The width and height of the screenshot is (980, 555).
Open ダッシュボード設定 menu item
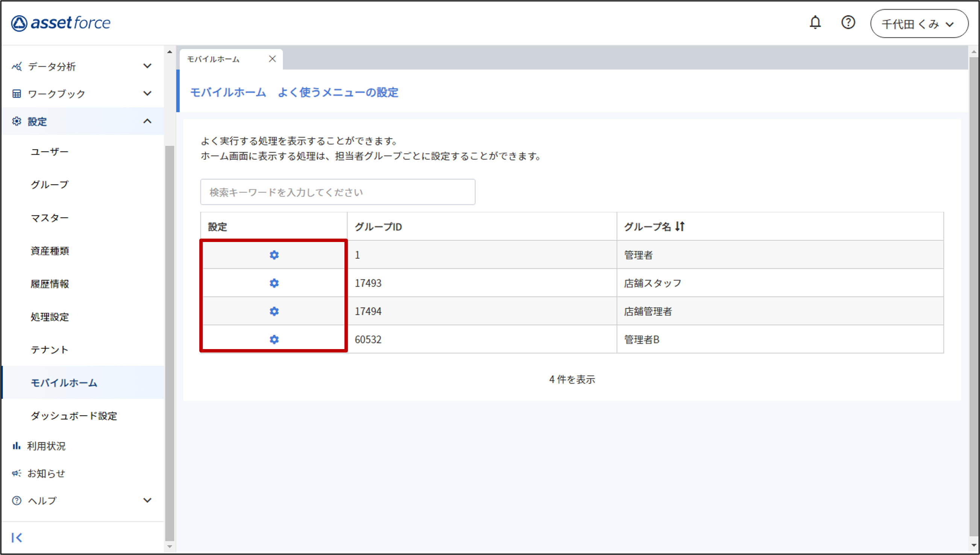(x=74, y=416)
